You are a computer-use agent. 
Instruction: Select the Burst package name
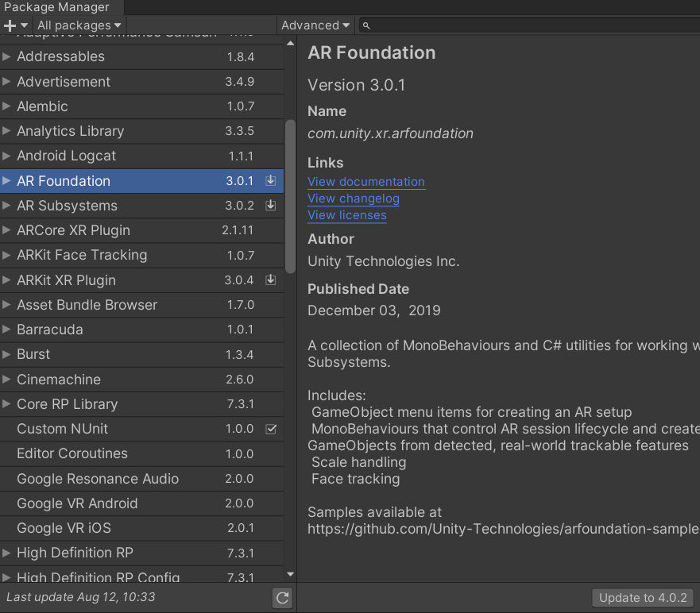pyautogui.click(x=33, y=354)
